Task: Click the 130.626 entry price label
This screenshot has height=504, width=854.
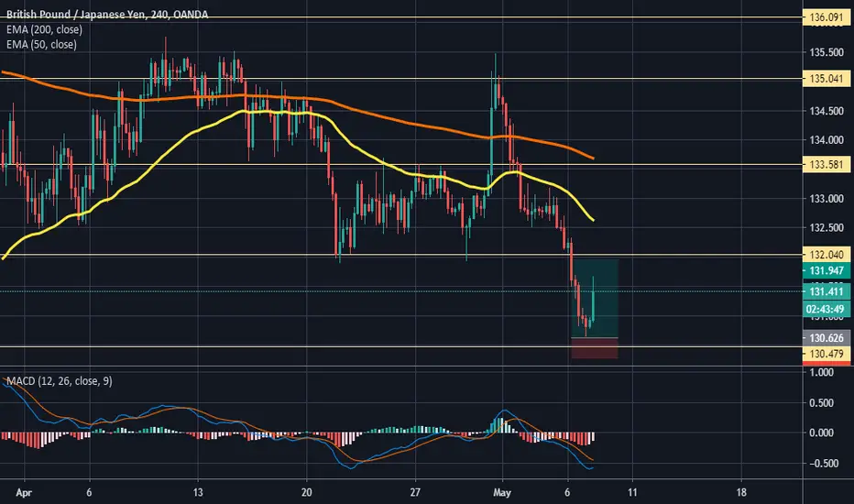Action: coord(827,338)
